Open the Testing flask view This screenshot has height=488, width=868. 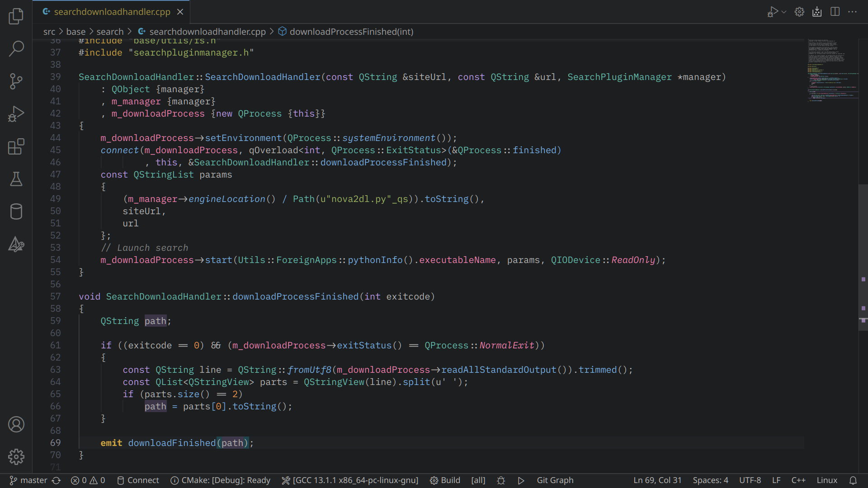coord(16,179)
